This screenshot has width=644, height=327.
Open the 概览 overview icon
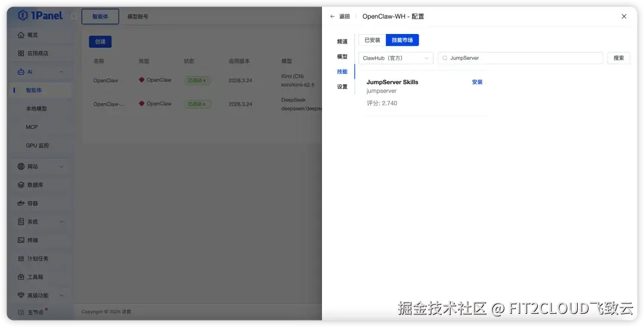tap(21, 35)
